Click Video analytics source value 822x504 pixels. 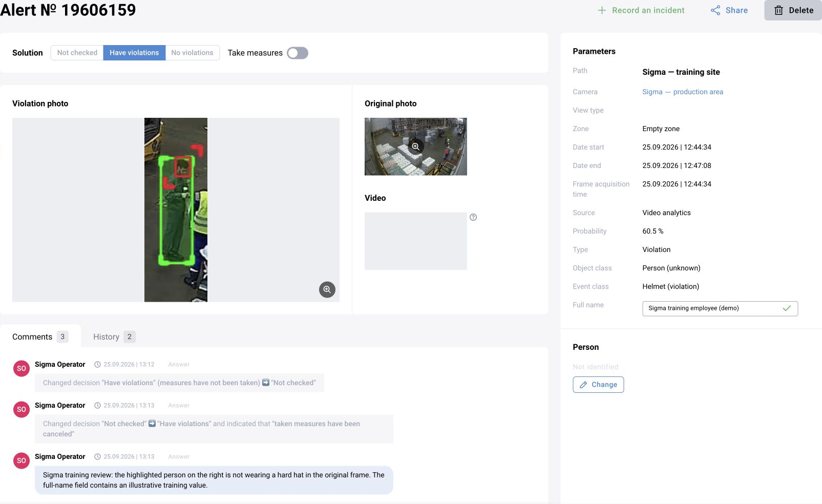coord(667,213)
